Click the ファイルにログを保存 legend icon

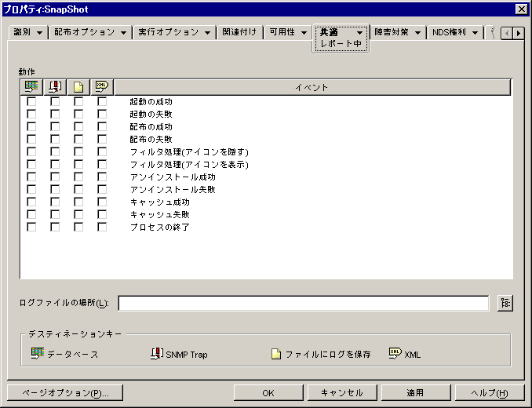pyautogui.click(x=276, y=354)
